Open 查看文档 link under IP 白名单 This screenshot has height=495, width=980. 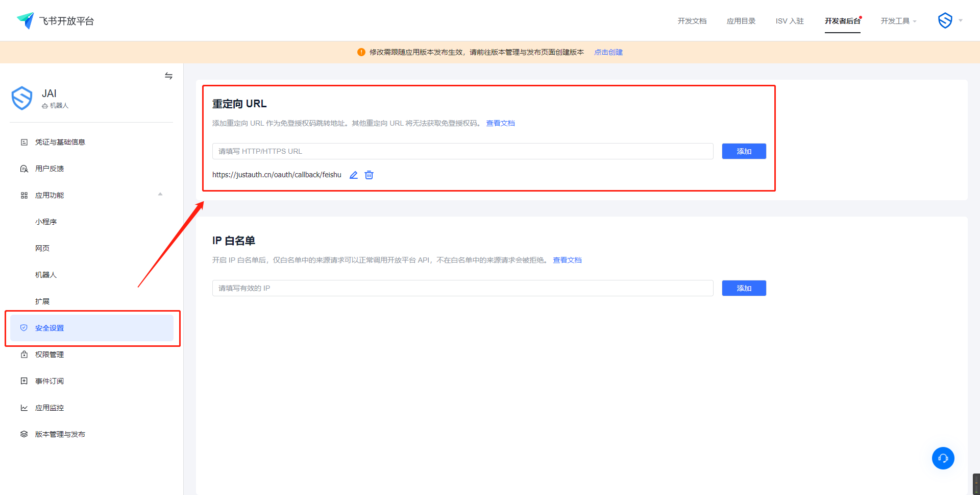(567, 260)
